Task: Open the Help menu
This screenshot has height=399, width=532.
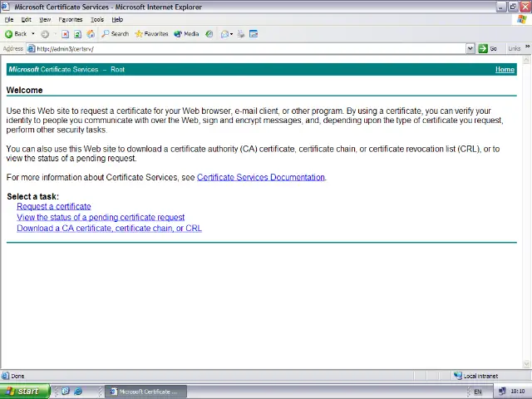Action: (117, 20)
